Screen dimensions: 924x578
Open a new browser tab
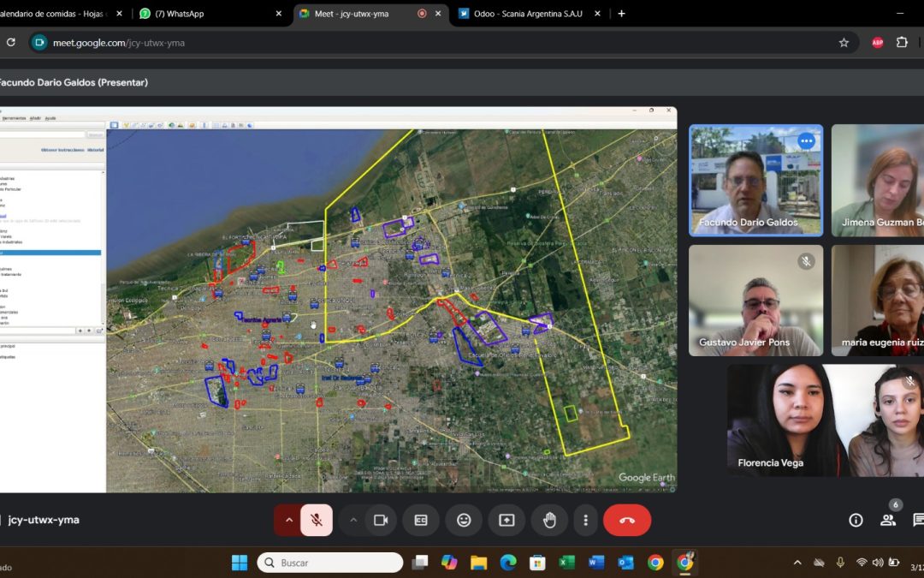[x=621, y=14]
